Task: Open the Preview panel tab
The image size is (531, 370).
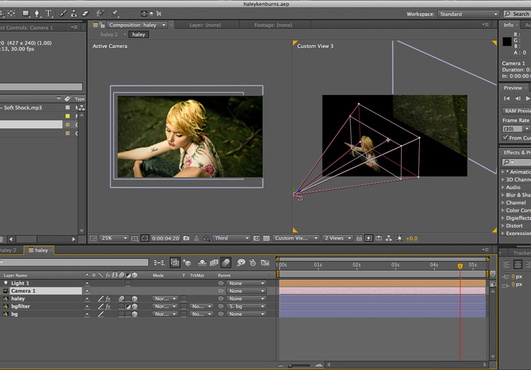Action: (512, 88)
